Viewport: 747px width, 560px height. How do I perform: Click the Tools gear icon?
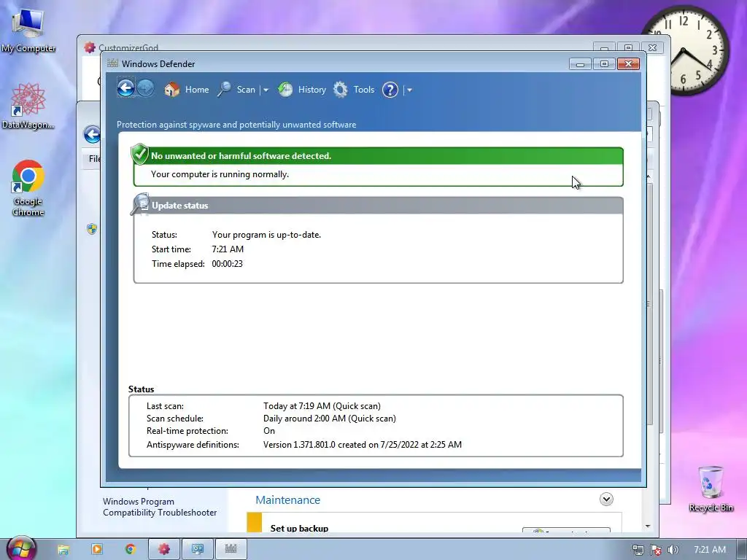click(x=340, y=90)
